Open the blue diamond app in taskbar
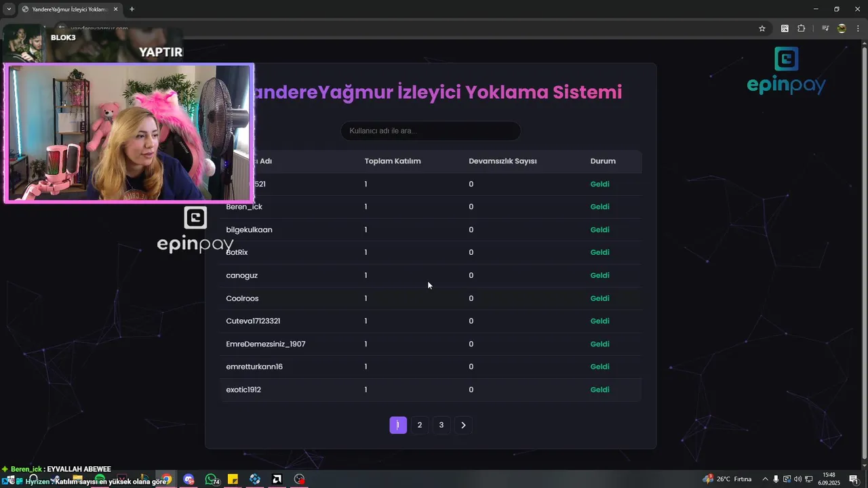 255,479
